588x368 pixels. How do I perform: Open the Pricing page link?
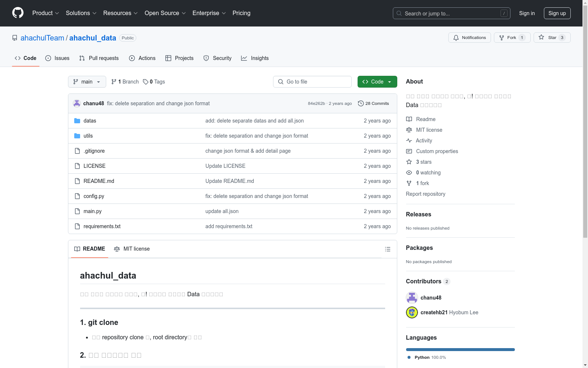click(x=241, y=13)
